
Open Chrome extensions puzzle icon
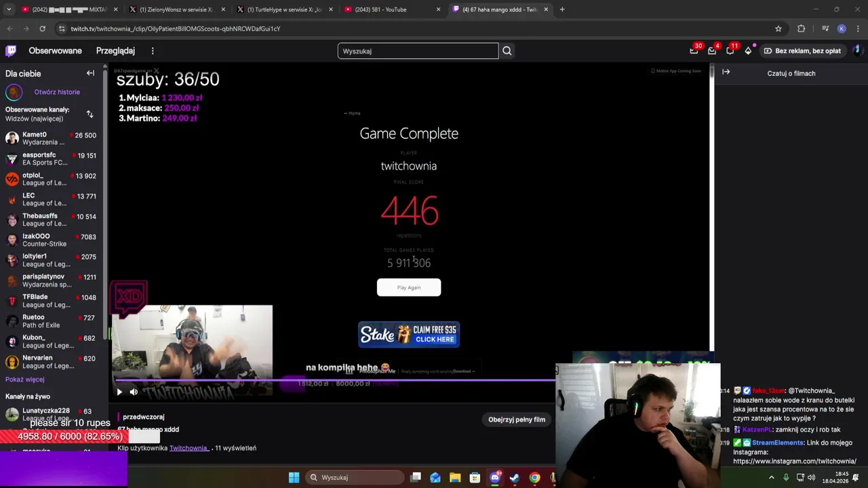point(802,28)
